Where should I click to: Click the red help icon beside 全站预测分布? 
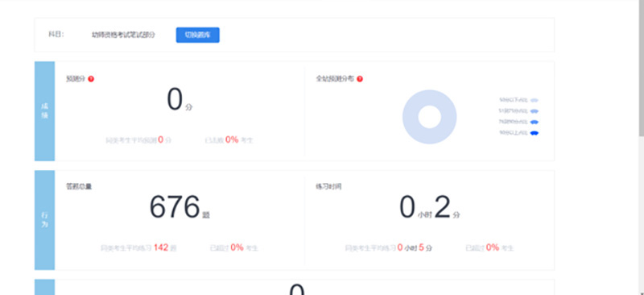[360, 79]
